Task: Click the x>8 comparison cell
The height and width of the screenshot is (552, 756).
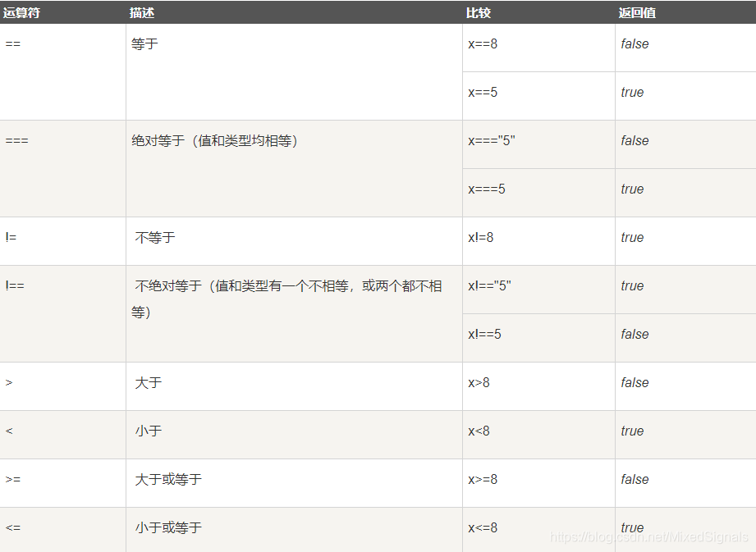Action: [538, 386]
